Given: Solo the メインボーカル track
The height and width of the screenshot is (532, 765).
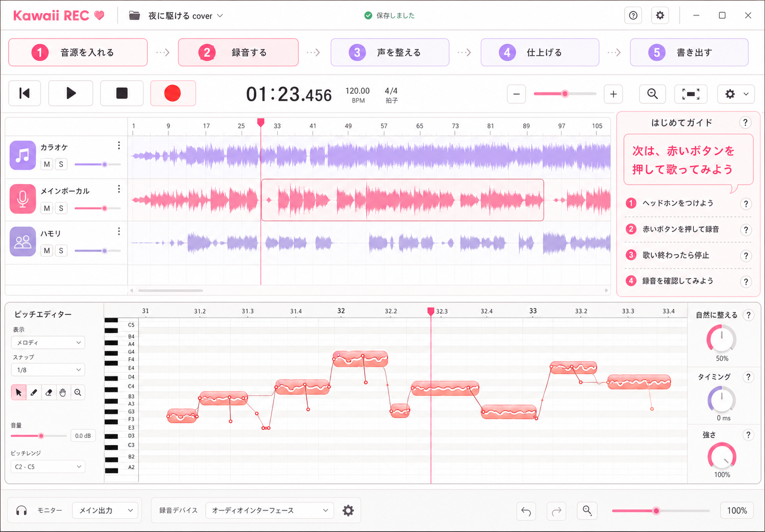Looking at the screenshot, I should (61, 208).
